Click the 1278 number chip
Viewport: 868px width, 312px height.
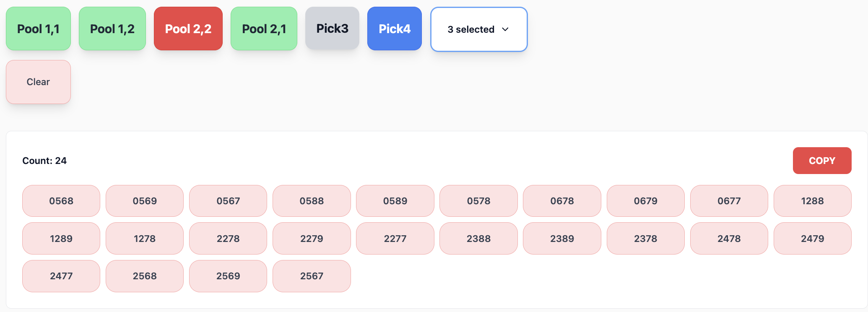coord(145,239)
